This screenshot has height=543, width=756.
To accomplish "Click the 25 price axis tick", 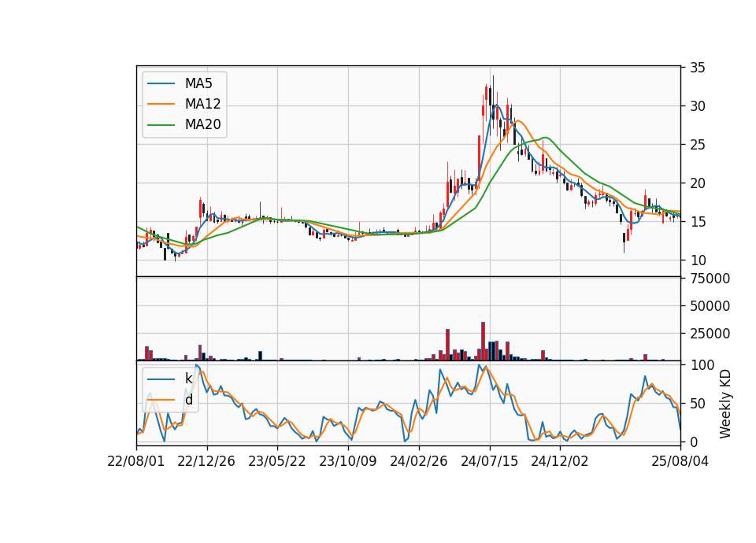I will pos(698,145).
